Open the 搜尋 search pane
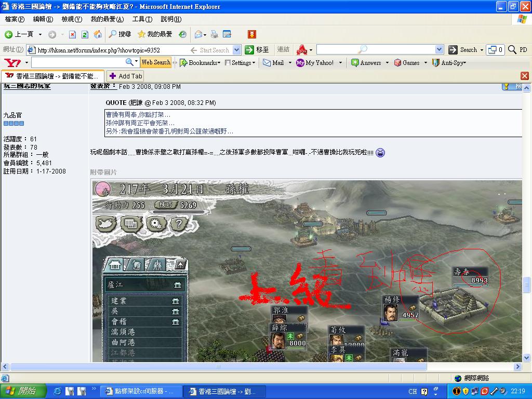The height and width of the screenshot is (399, 532). click(120, 34)
